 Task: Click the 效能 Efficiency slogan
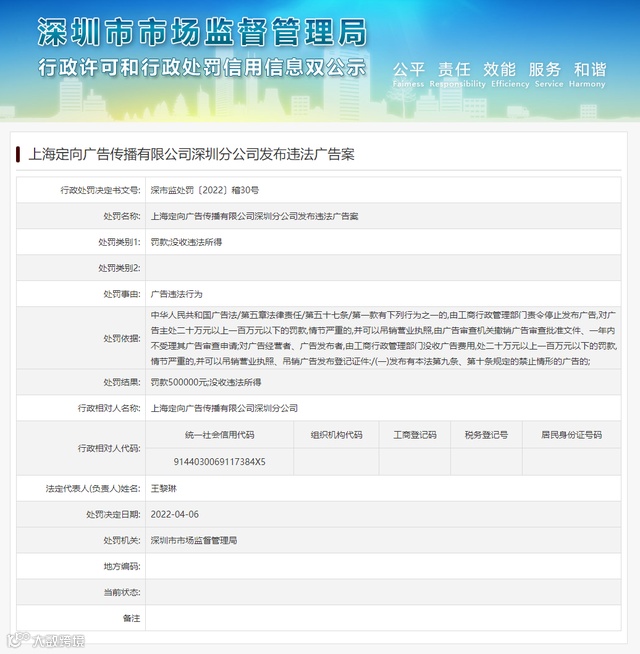point(510,75)
